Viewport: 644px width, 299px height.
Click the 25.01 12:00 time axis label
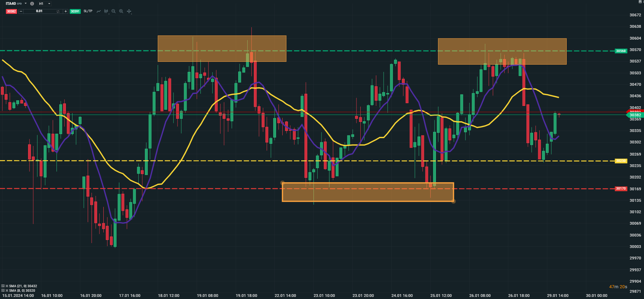click(x=441, y=296)
